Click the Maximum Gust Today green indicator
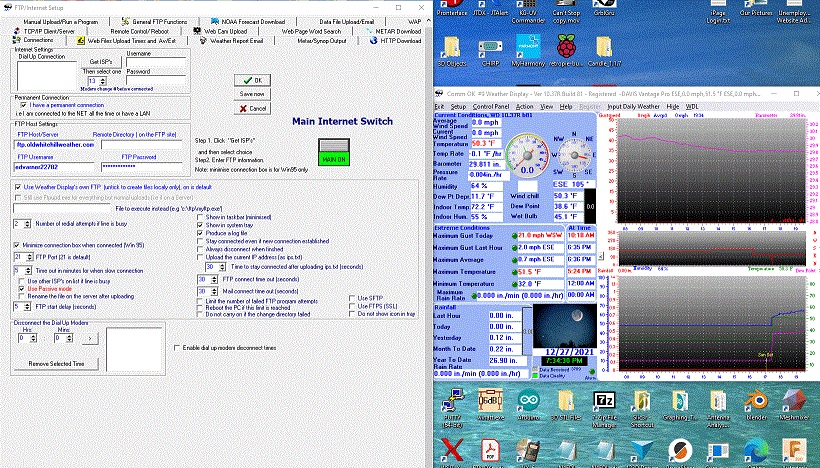The image size is (820, 468). pos(514,236)
